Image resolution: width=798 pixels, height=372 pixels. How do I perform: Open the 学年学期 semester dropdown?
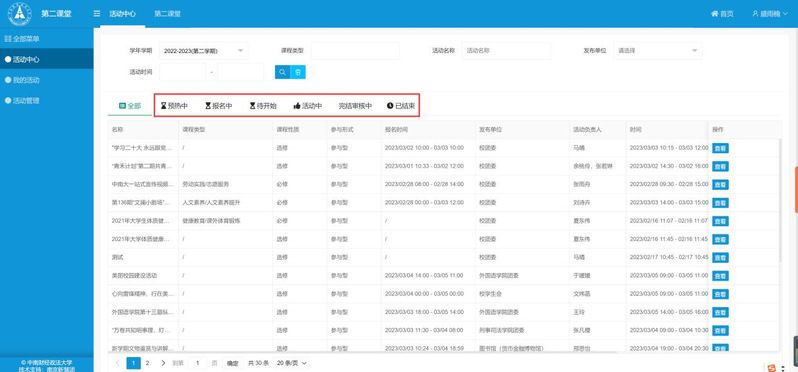click(204, 51)
